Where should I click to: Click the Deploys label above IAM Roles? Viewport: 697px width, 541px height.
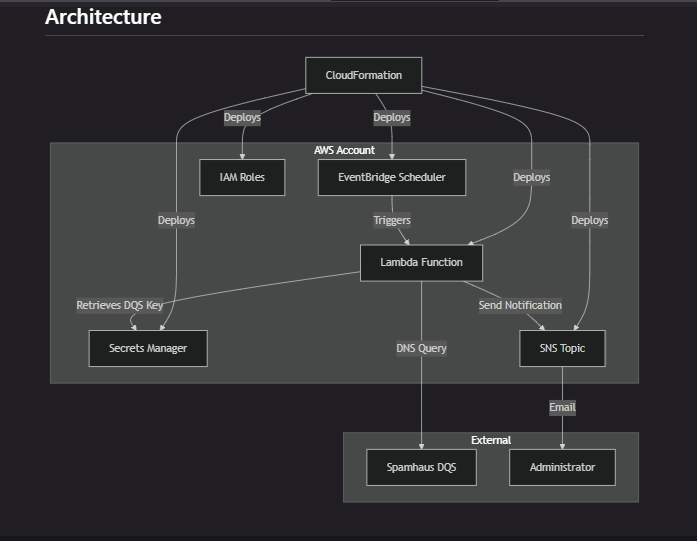tap(242, 117)
